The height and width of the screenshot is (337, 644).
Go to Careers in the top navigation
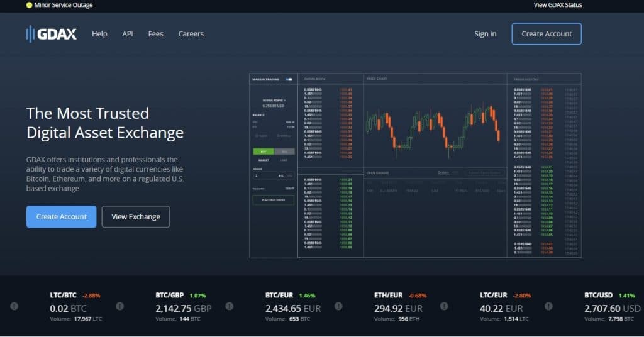191,34
